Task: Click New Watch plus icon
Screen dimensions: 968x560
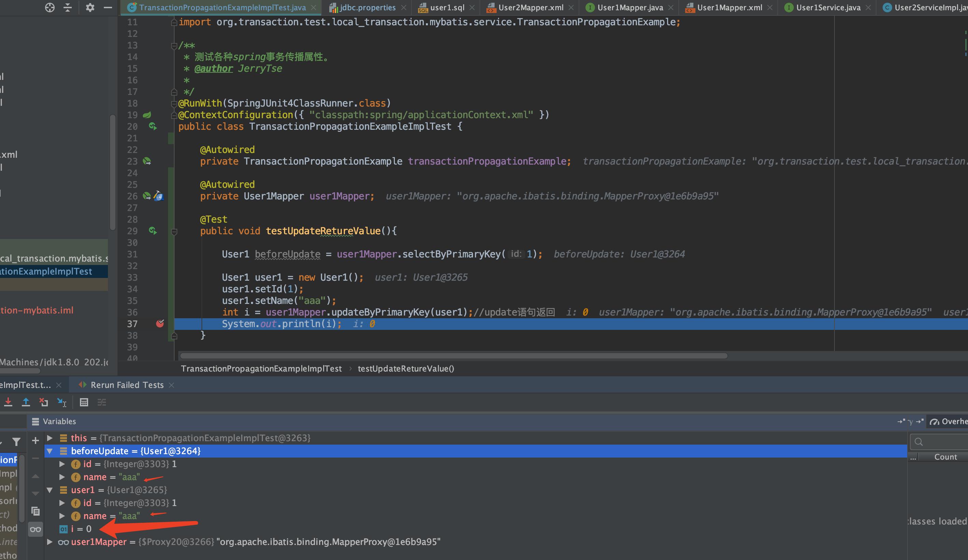Action: [x=35, y=440]
